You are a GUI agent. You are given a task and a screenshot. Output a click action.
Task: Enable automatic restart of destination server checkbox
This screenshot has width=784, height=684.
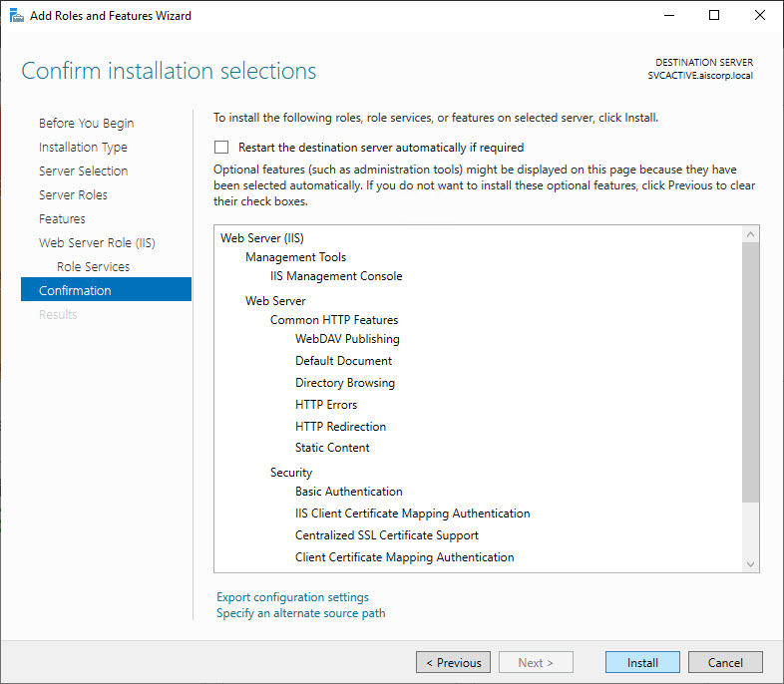pos(221,147)
